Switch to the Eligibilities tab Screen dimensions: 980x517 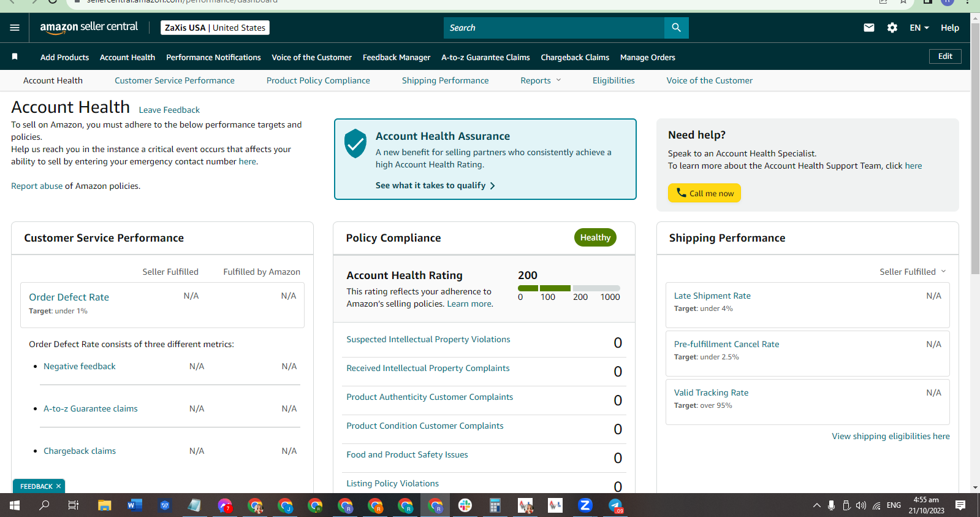point(613,80)
